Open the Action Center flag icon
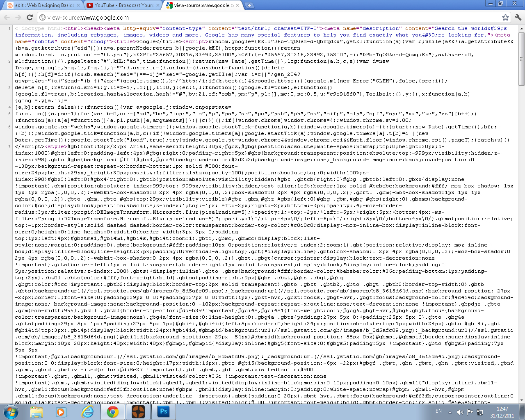The image size is (525, 420). tap(470, 412)
